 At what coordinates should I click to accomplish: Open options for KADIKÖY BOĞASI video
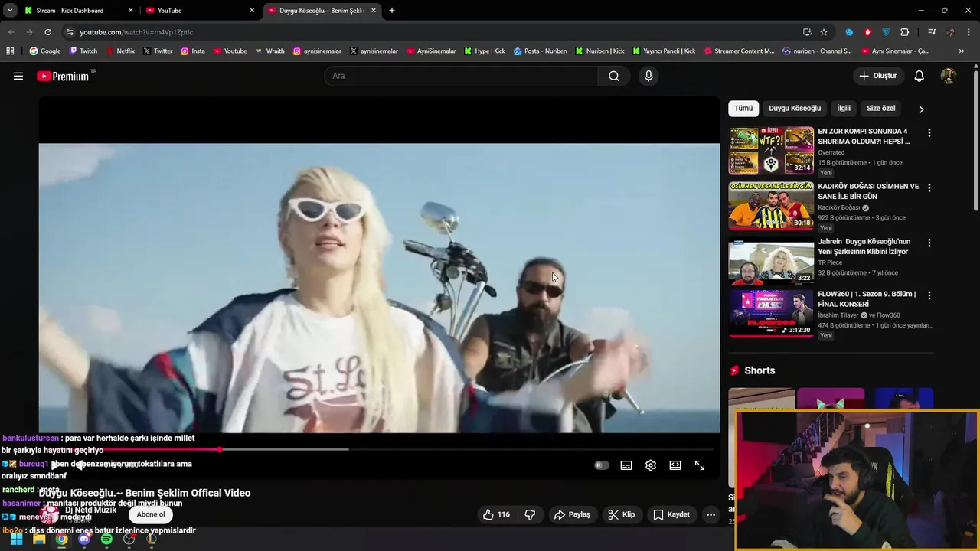(x=929, y=187)
